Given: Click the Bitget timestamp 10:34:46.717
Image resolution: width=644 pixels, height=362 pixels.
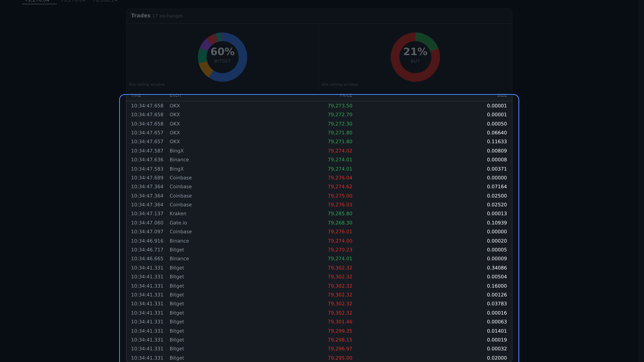Looking at the screenshot, I should tap(147, 250).
